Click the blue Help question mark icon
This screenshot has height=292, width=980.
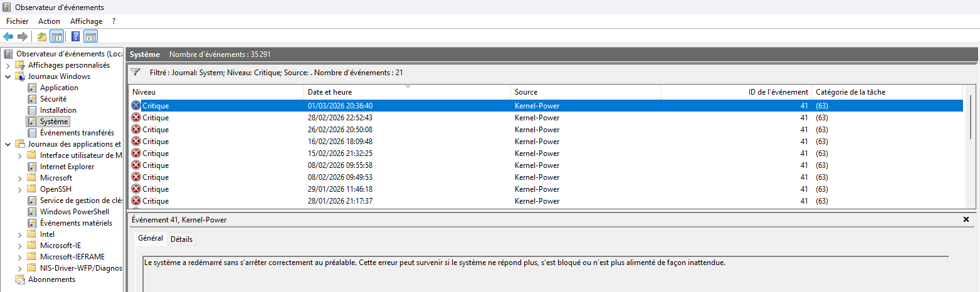[76, 36]
